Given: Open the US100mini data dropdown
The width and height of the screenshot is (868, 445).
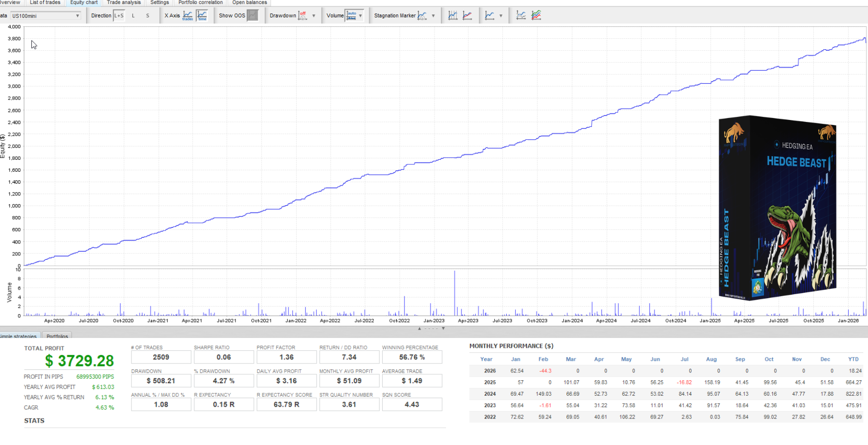Looking at the screenshot, I should pos(46,16).
